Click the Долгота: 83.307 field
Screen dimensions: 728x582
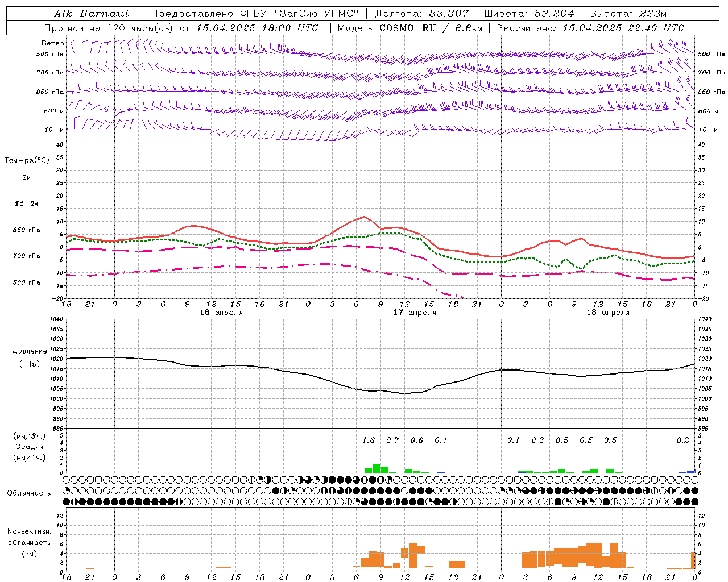click(x=422, y=14)
